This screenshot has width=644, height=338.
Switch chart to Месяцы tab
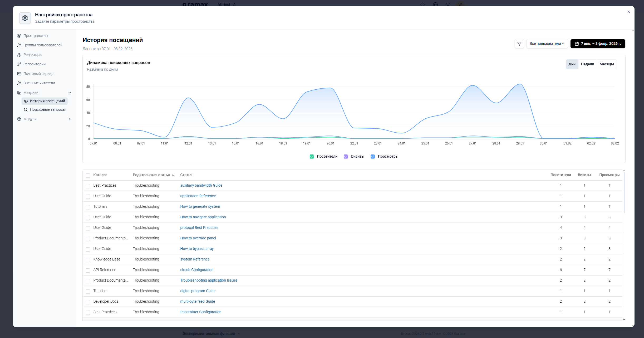tap(607, 64)
